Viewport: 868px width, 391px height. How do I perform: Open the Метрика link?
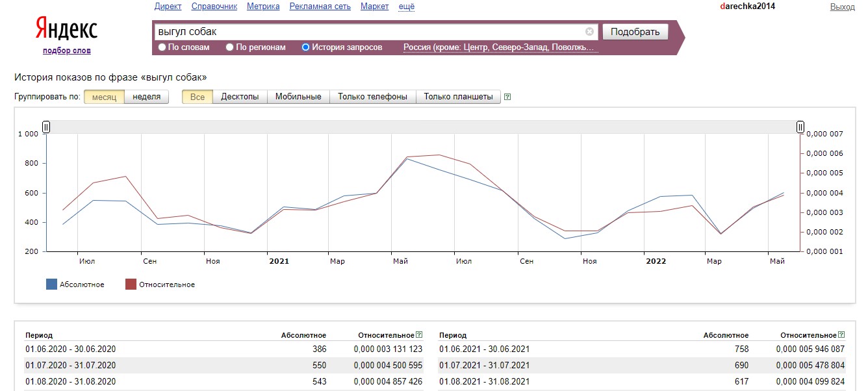click(x=263, y=6)
